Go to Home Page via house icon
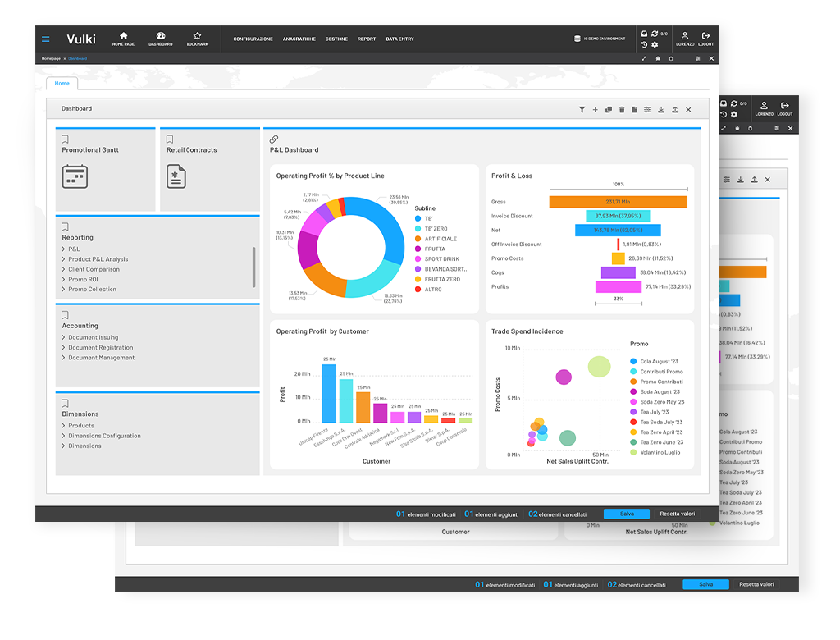 pos(123,36)
